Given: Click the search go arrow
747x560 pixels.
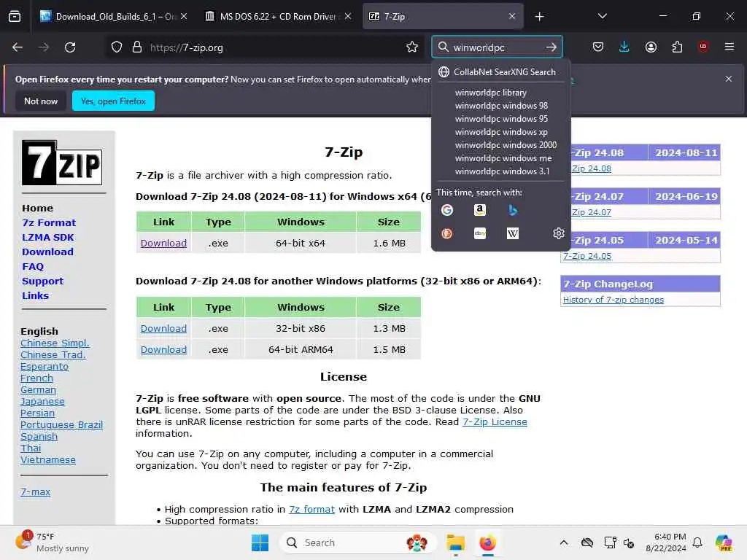Looking at the screenshot, I should coord(551,47).
